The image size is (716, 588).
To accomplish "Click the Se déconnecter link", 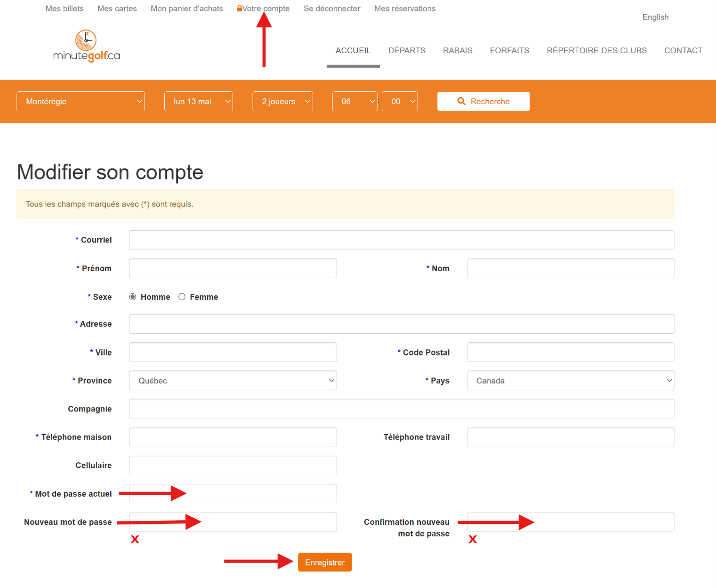I will 332,9.
